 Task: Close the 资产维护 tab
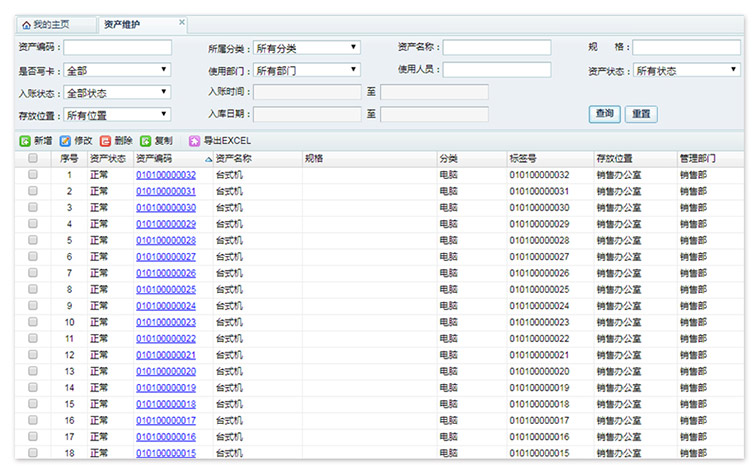pos(182,22)
